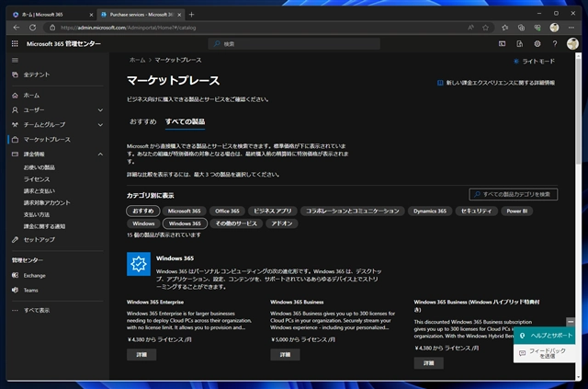Open お使いの製品 under 課金情報

[x=40, y=167]
